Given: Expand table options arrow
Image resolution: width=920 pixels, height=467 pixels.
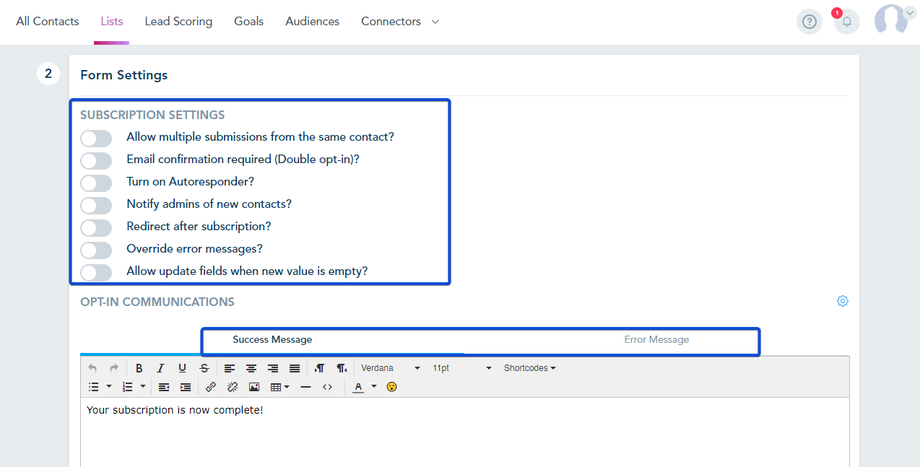Looking at the screenshot, I should pyautogui.click(x=286, y=387).
